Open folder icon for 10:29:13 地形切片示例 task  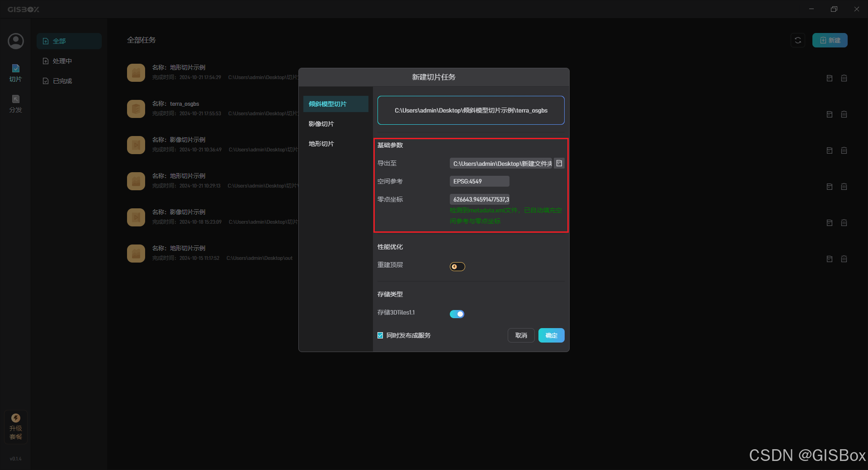pyautogui.click(x=830, y=187)
